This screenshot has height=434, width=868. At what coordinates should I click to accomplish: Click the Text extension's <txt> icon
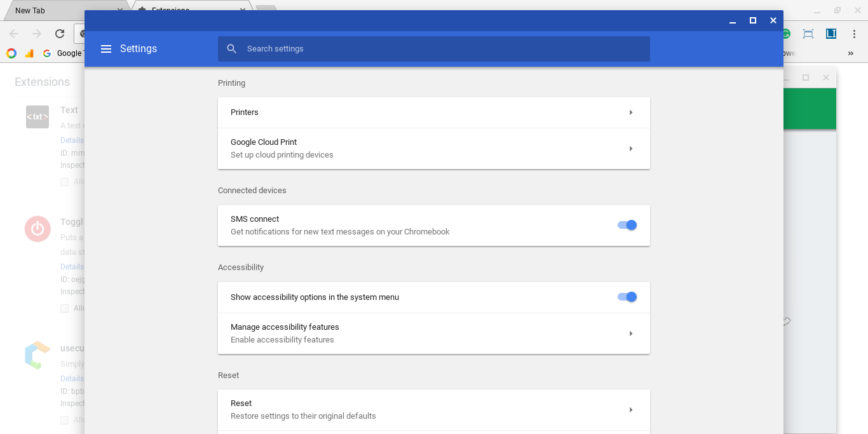(37, 117)
